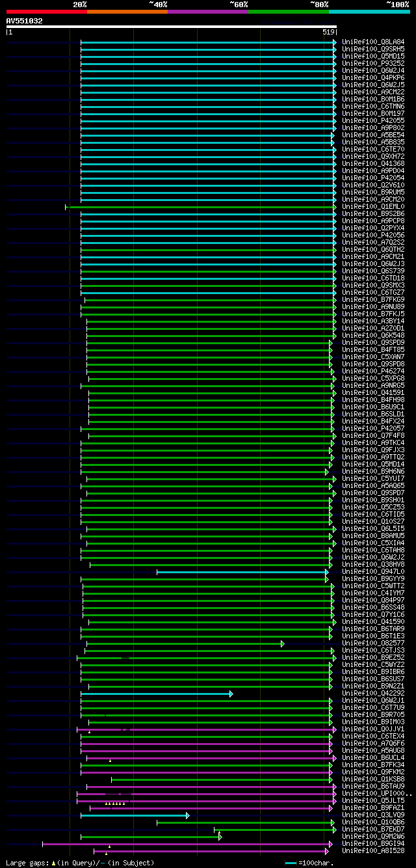
Task: Select the UniRef100_A8I528 label
Action: (373, 851)
